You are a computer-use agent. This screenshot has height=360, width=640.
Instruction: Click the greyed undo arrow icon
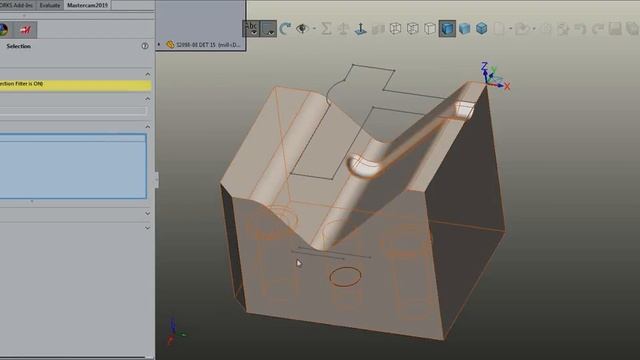click(580, 29)
